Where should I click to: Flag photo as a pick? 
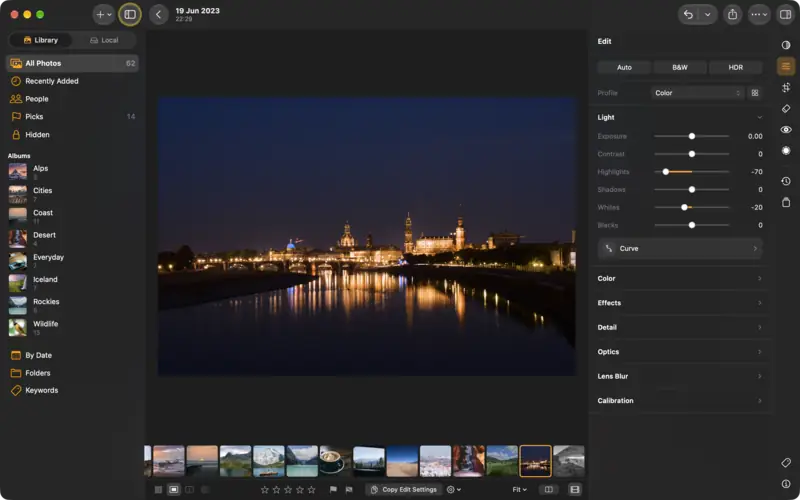pos(333,489)
